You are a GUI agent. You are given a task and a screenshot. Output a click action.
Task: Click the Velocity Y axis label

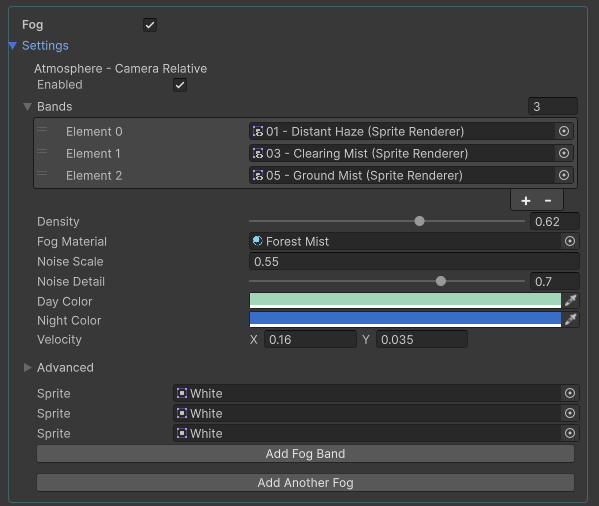(366, 339)
